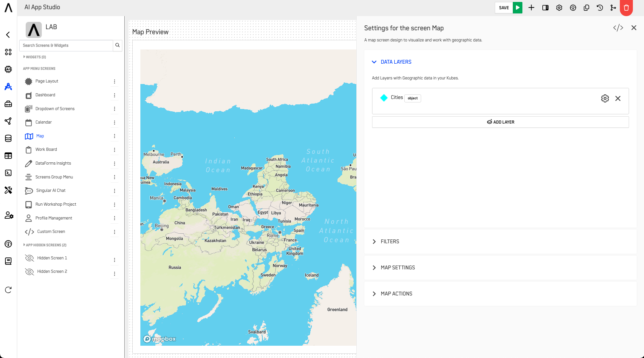Click the green Run play button
Image resolution: width=644 pixels, height=358 pixels.
pyautogui.click(x=517, y=8)
